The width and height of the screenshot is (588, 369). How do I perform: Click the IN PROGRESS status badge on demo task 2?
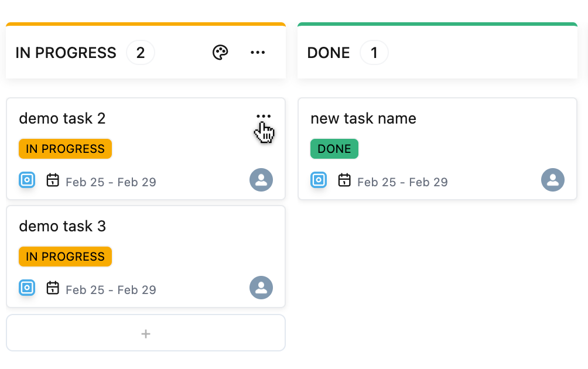click(x=65, y=149)
